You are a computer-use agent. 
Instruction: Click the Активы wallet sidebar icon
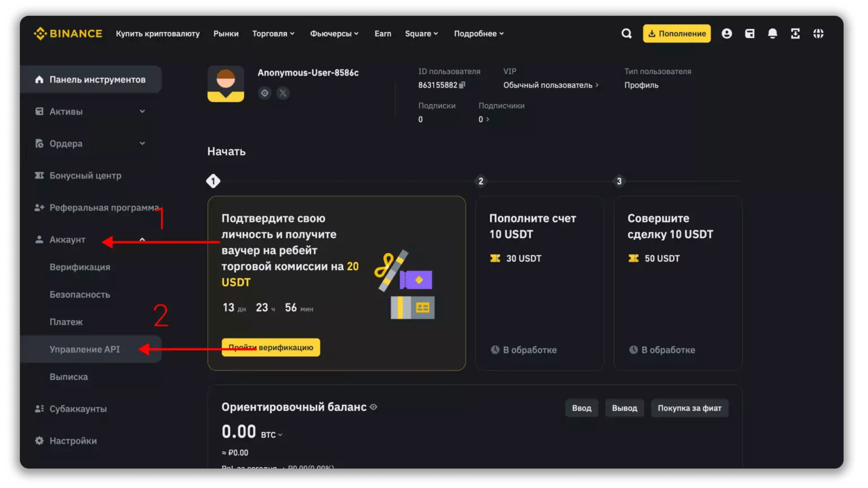(39, 111)
